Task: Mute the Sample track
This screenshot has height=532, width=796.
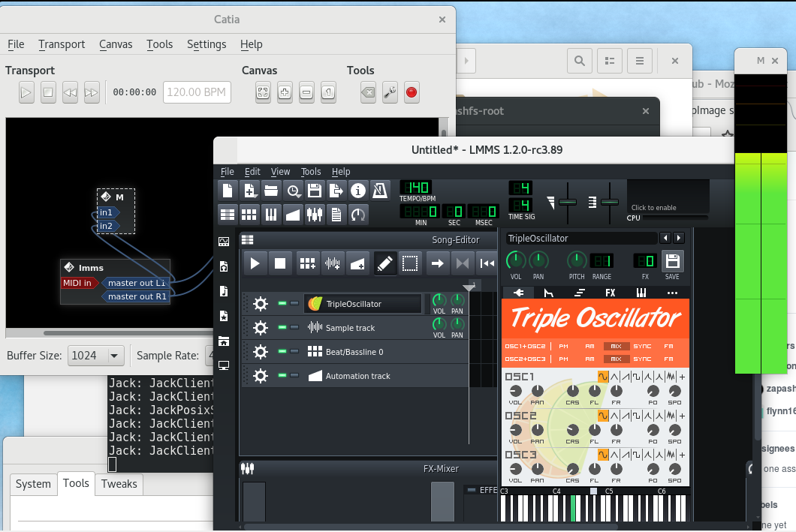Action: (x=282, y=327)
